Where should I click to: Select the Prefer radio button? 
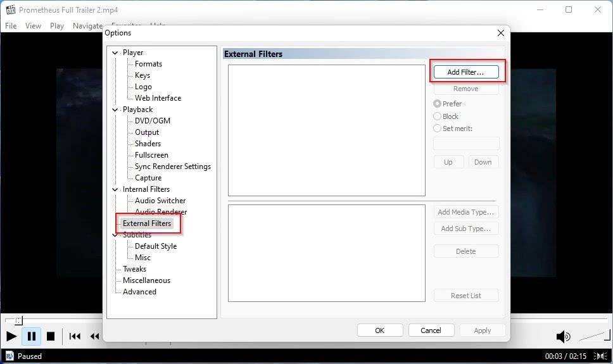pos(437,104)
